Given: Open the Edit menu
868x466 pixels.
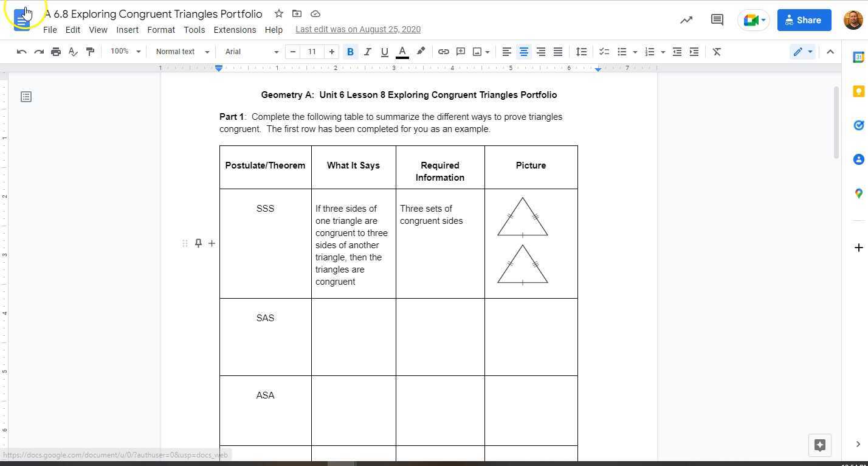Looking at the screenshot, I should pyautogui.click(x=73, y=29).
